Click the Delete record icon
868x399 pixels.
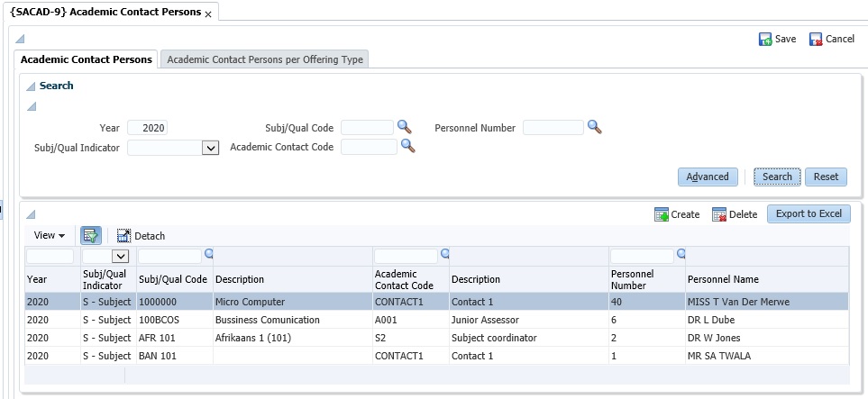[719, 214]
